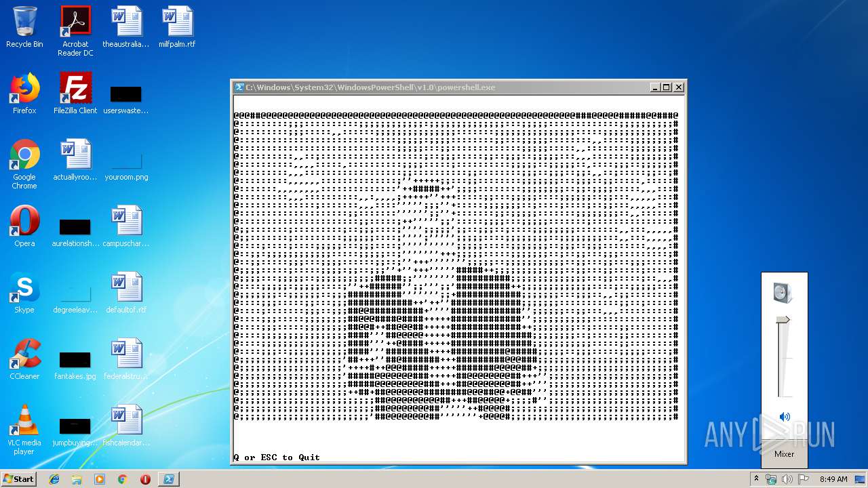Close the PowerShell window
The width and height of the screenshot is (868, 488).
click(x=678, y=87)
